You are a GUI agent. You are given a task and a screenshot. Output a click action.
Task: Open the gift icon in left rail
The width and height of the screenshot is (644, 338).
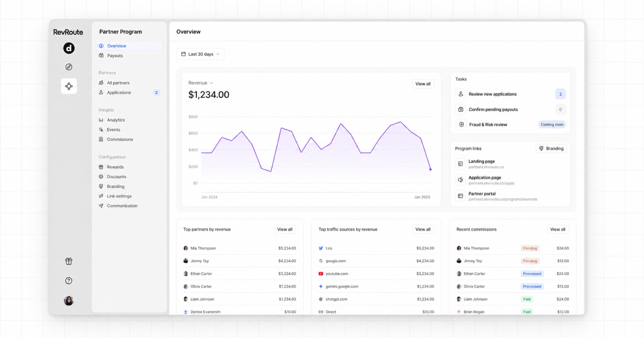[x=69, y=261]
